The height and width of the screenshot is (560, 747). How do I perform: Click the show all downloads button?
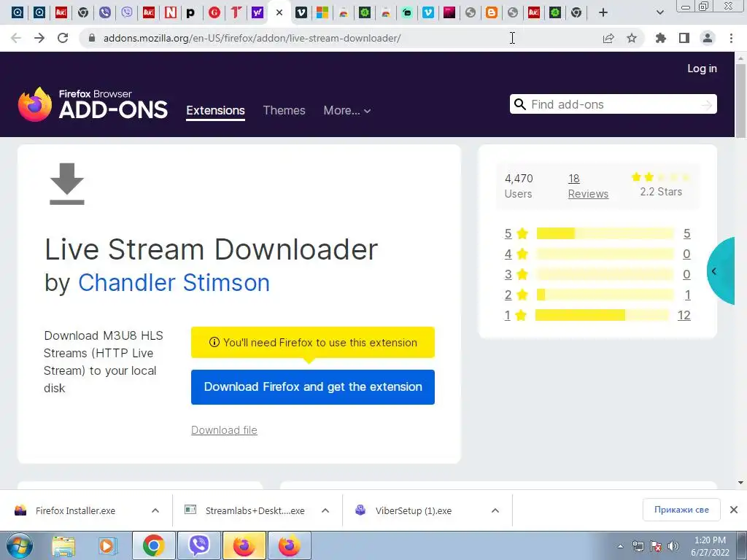point(681,510)
